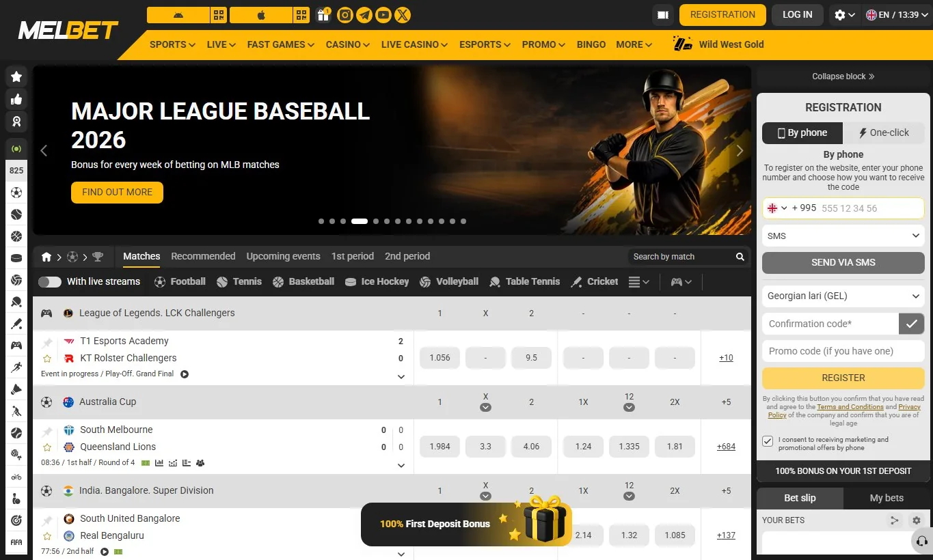The width and height of the screenshot is (933, 560).
Task: Select the table tennis paddle sidebar icon
Action: (16, 302)
